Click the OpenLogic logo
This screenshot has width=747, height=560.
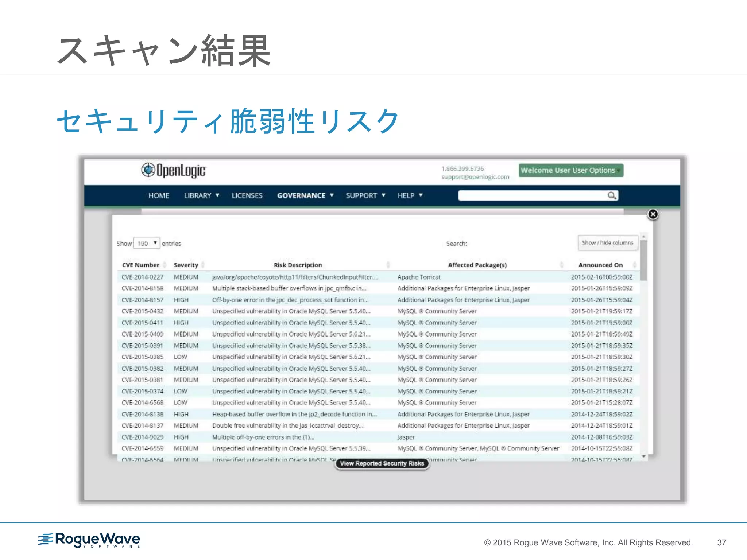click(x=174, y=170)
